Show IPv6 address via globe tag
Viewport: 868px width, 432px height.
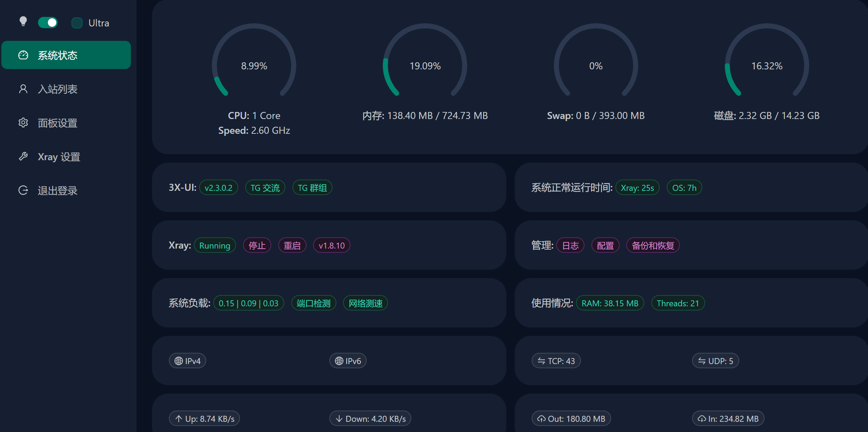pos(348,361)
